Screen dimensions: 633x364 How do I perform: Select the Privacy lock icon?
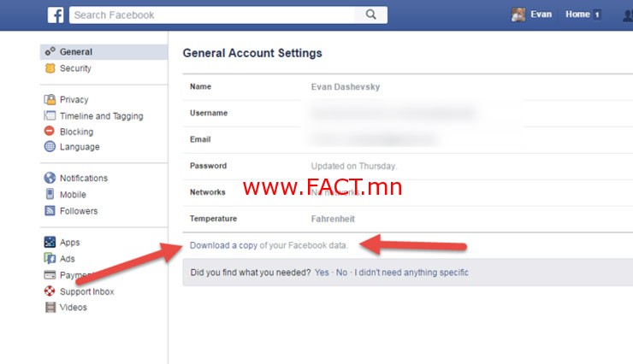pyautogui.click(x=50, y=99)
